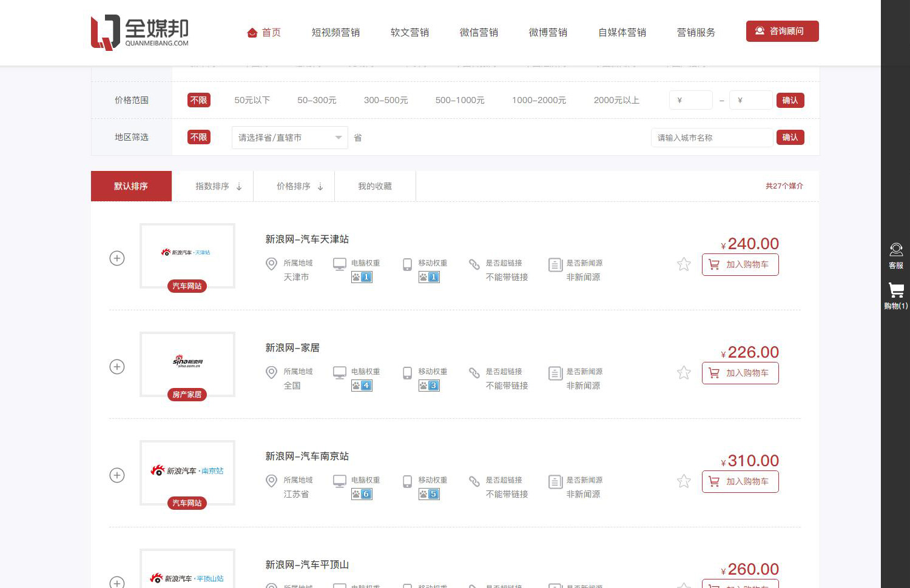Click the city name input field
The width and height of the screenshot is (910, 588).
[x=712, y=138]
